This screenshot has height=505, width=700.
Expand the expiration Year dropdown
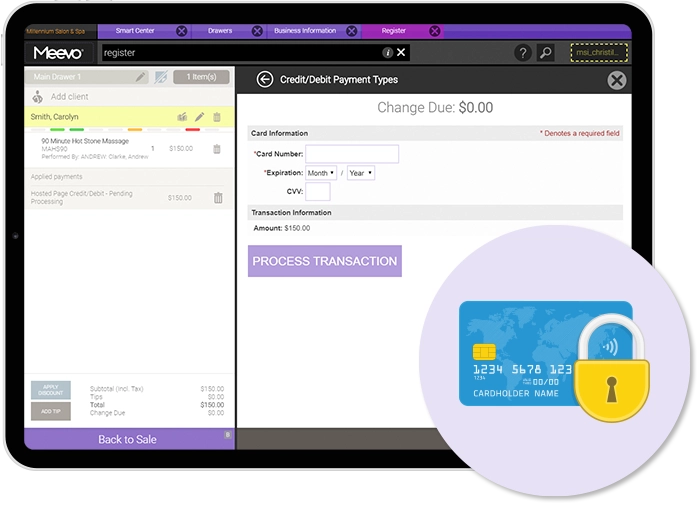360,173
